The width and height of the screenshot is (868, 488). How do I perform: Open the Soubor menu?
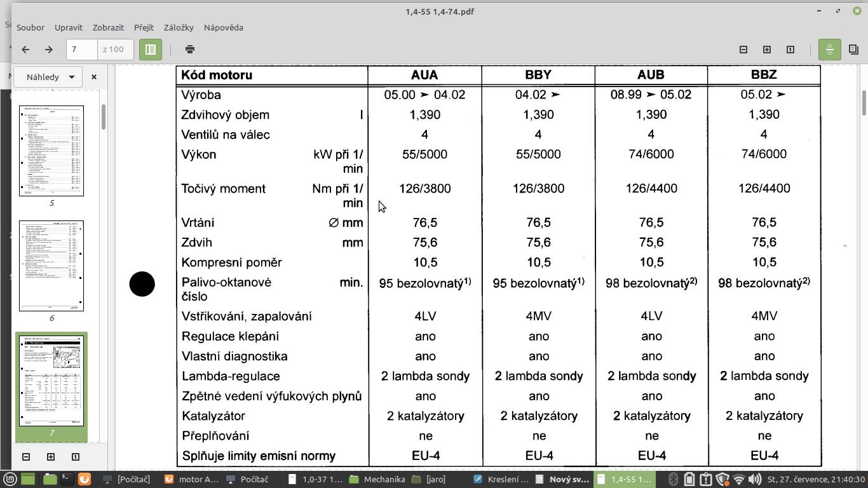point(31,27)
